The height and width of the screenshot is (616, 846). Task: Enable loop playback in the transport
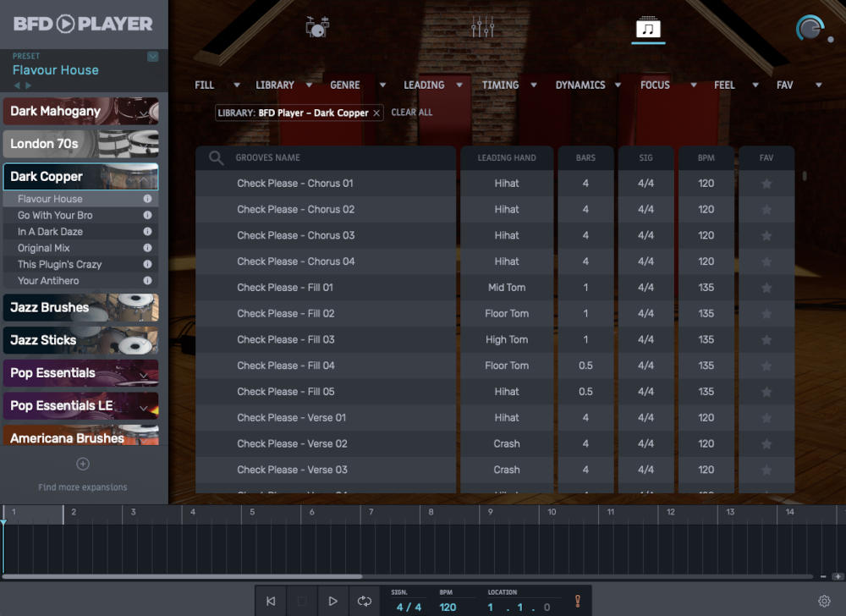coord(365,601)
